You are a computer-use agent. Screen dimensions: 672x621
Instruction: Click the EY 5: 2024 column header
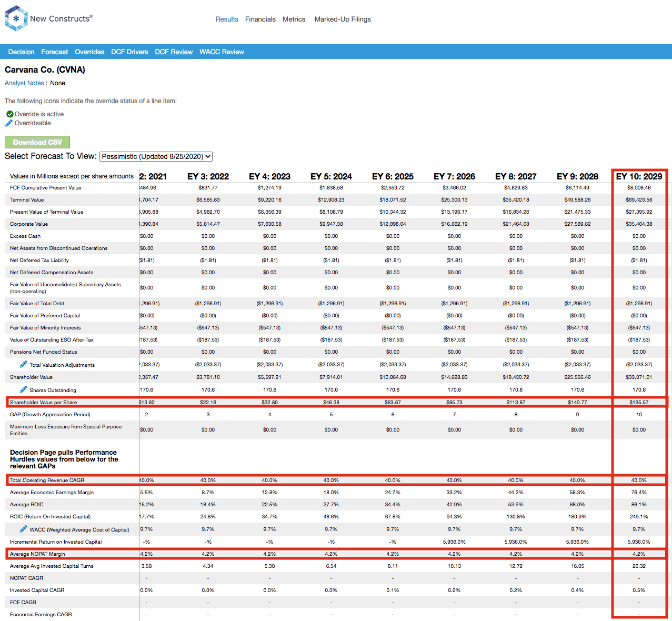331,176
